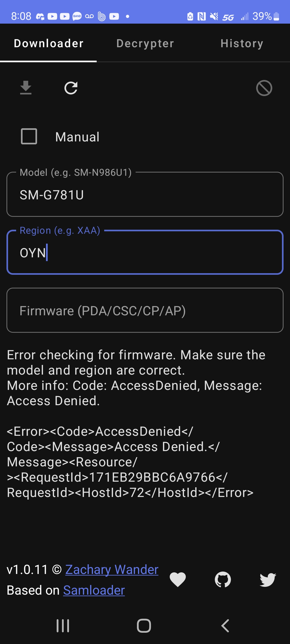The height and width of the screenshot is (644, 290).
Task: Click the Firmware PDA/CSC/CP/AP input field
Action: coord(145,310)
